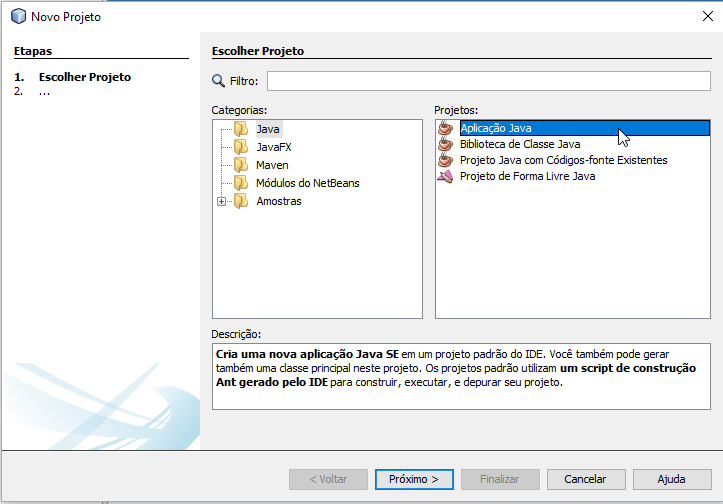
Task: Choose Projeto de Forma Livre Java
Action: point(527,176)
